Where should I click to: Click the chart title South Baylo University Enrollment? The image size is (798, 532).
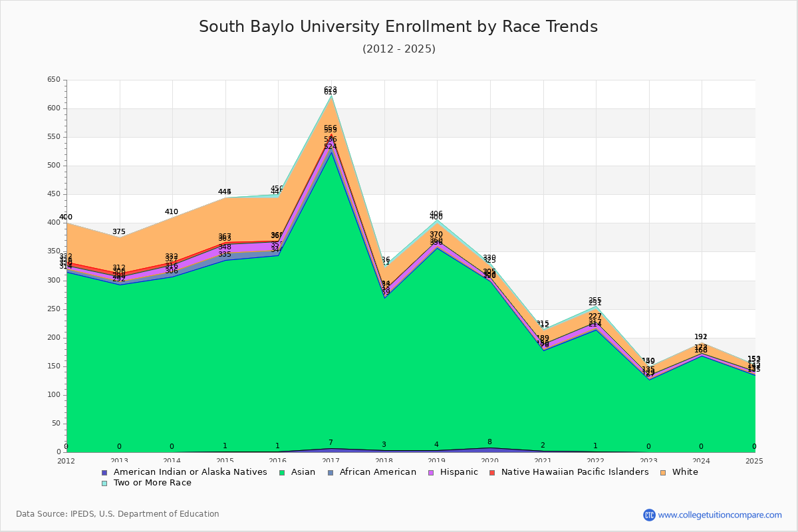[x=398, y=27]
